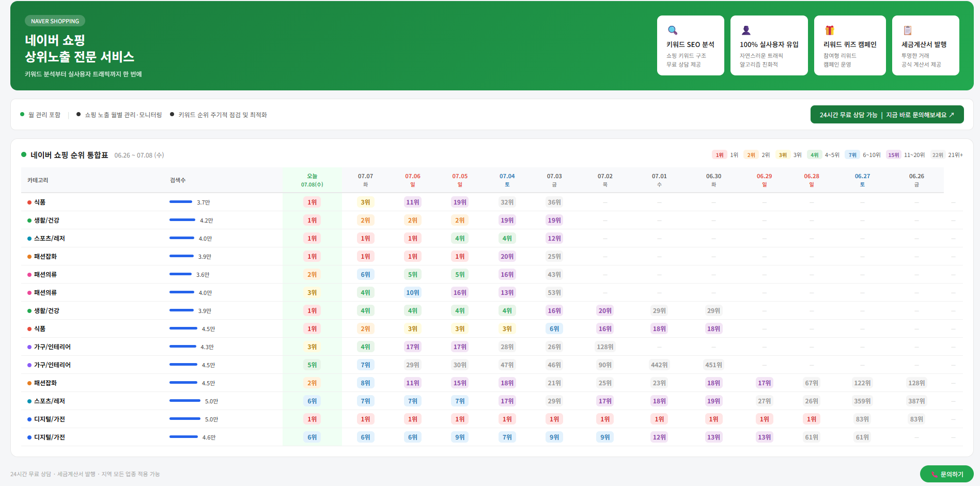This screenshot has height=486, width=980.
Task: Click the 카테고리 column header
Action: (x=38, y=180)
